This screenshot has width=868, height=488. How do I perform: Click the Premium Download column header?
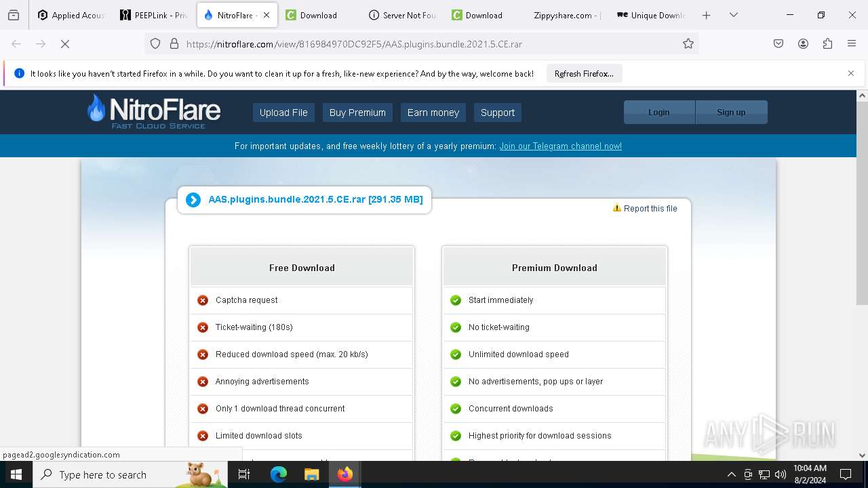click(x=555, y=268)
